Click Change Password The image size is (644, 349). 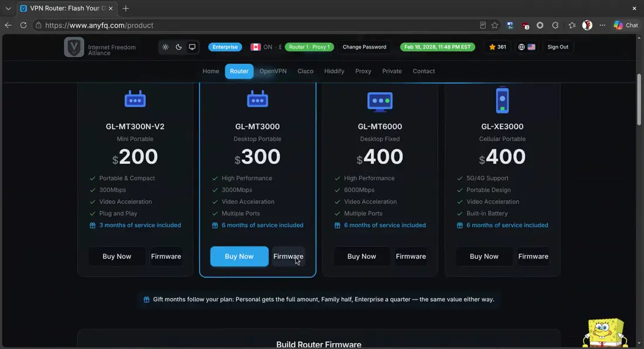coord(364,47)
